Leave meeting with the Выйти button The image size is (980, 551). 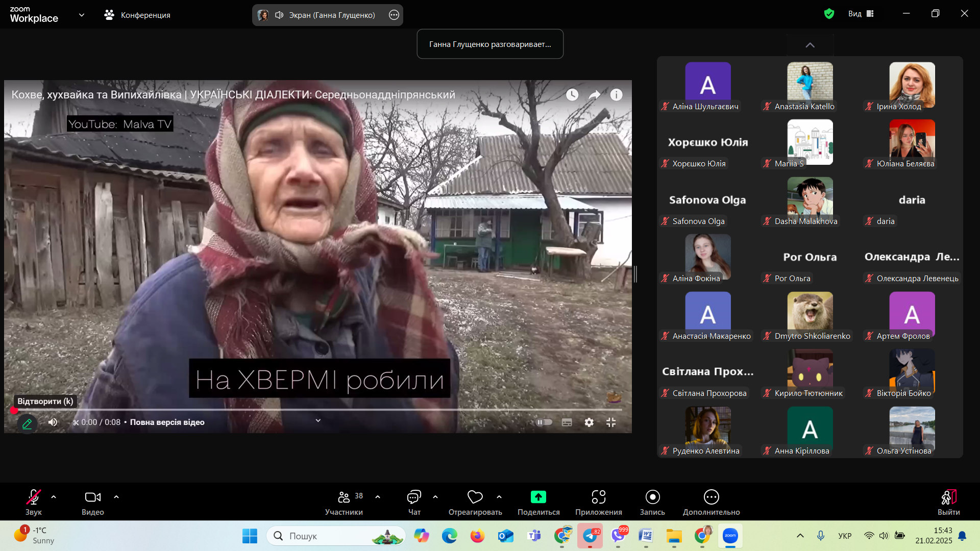point(948,501)
